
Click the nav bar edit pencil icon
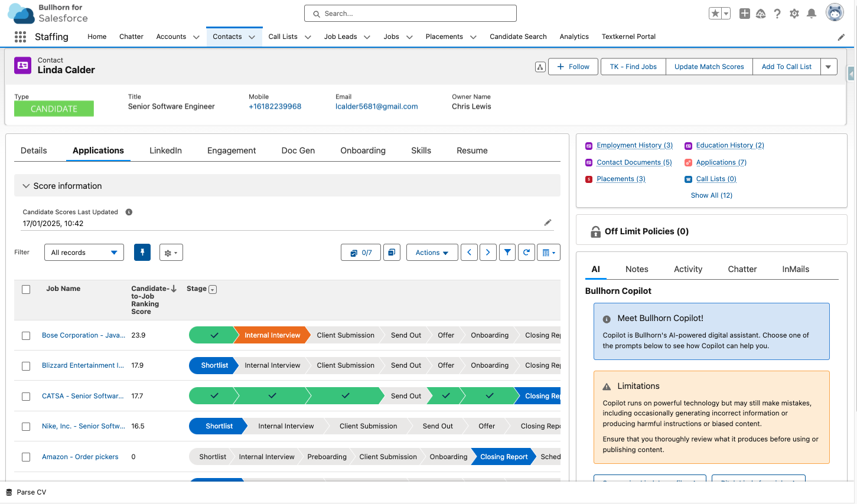pyautogui.click(x=841, y=37)
